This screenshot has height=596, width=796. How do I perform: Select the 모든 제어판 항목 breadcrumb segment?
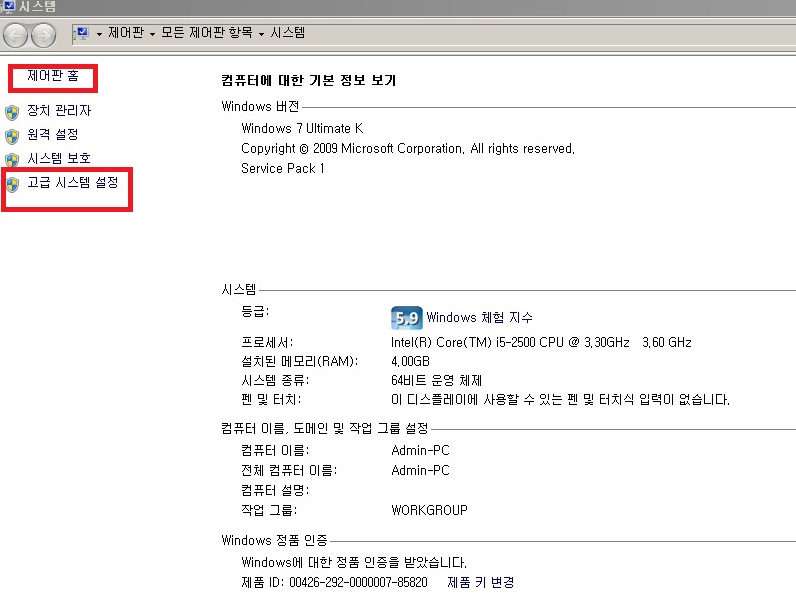coord(207,33)
